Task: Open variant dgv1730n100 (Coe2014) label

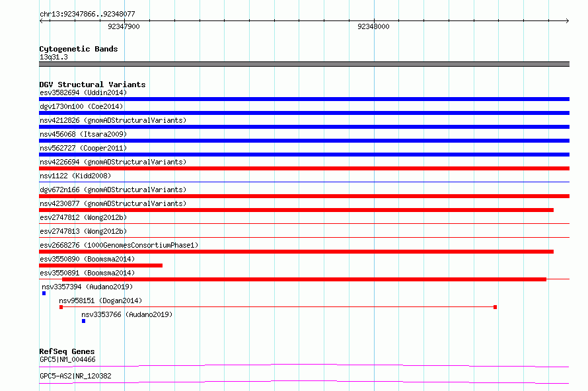Action: 81,106
